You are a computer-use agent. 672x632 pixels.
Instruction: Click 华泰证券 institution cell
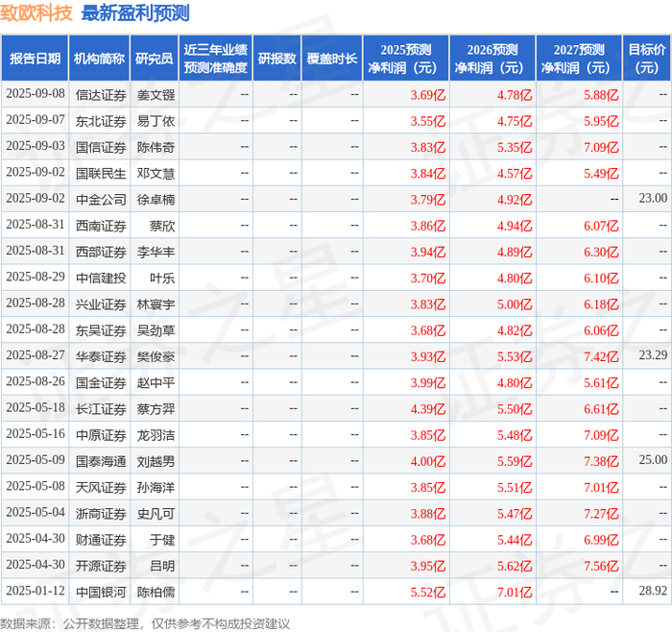point(101,356)
